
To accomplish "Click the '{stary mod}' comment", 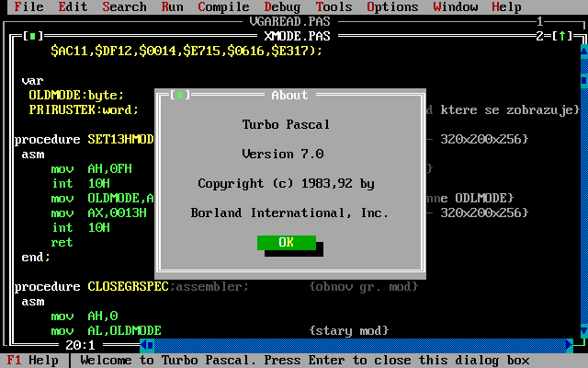I will coord(349,331).
